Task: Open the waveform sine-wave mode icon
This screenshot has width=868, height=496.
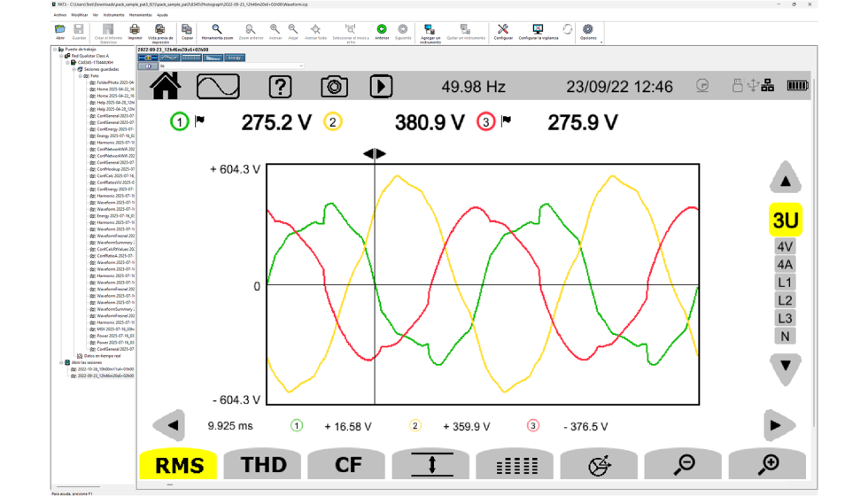Action: pyautogui.click(x=218, y=86)
